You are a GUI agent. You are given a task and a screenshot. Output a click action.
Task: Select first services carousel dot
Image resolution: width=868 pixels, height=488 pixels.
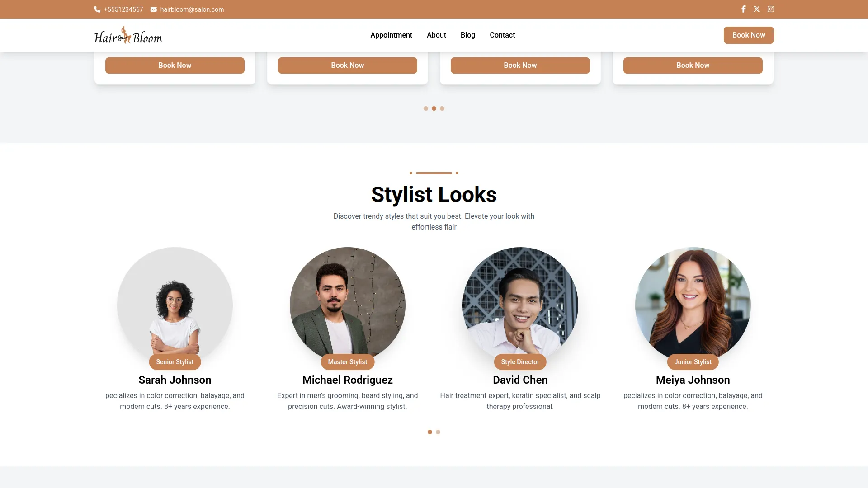pos(426,108)
